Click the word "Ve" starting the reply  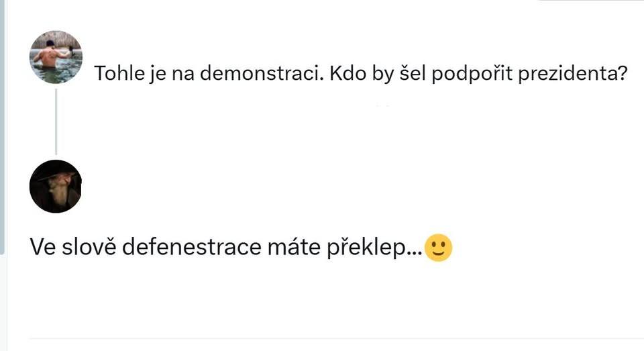41,248
